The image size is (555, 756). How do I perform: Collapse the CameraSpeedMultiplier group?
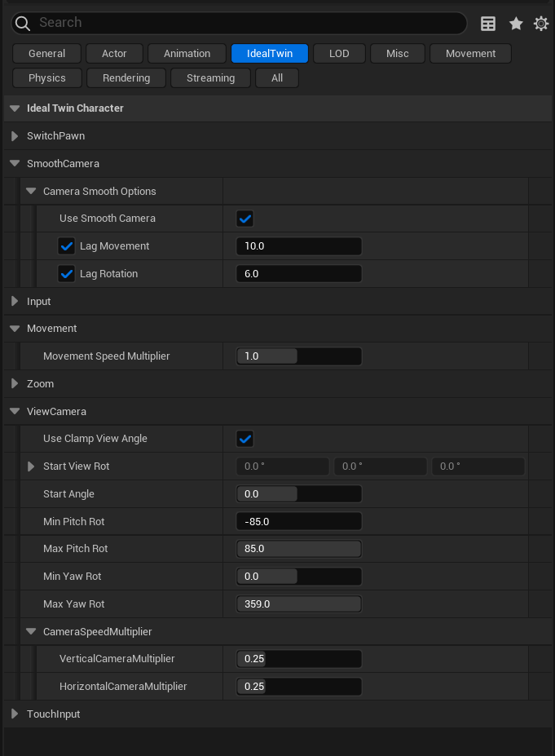pyautogui.click(x=31, y=631)
